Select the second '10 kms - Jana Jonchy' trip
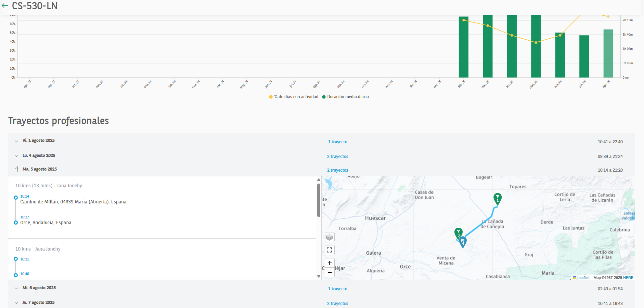 (38, 249)
